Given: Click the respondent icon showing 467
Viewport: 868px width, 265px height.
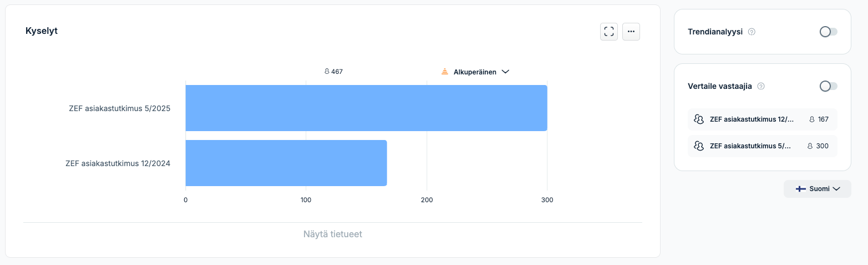Looking at the screenshot, I should pyautogui.click(x=327, y=72).
